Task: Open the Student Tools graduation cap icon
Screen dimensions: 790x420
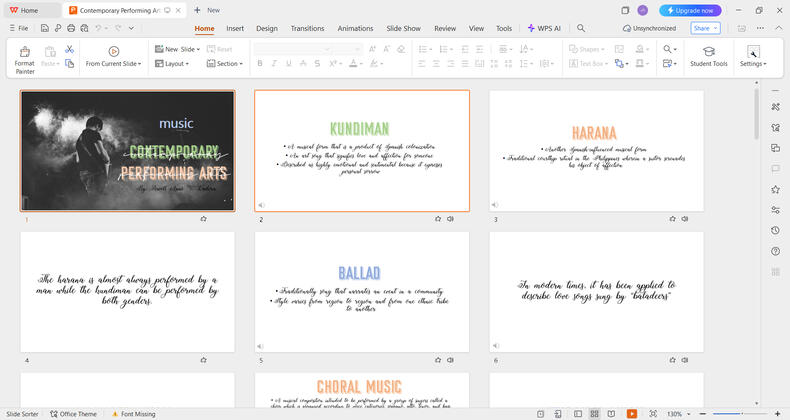Action: pyautogui.click(x=708, y=51)
